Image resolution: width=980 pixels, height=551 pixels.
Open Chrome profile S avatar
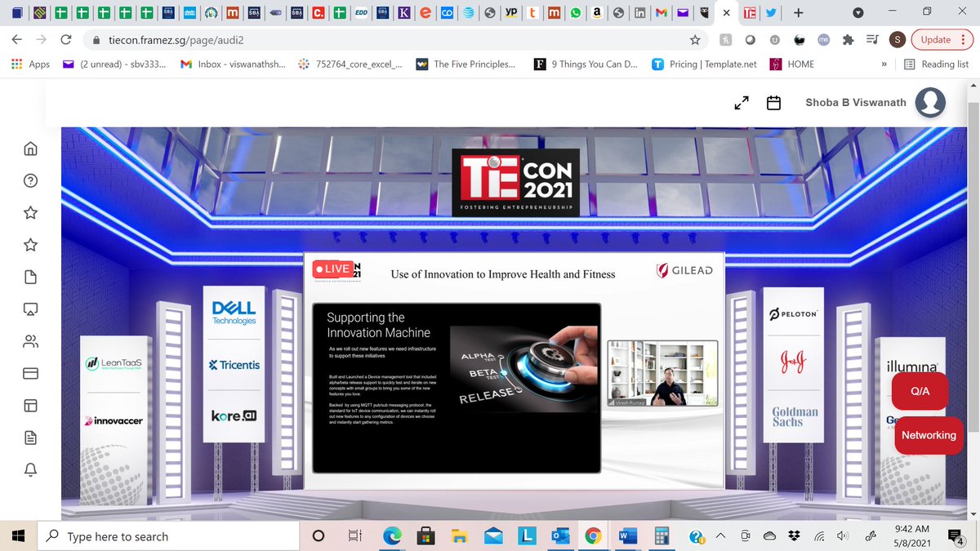coord(898,40)
